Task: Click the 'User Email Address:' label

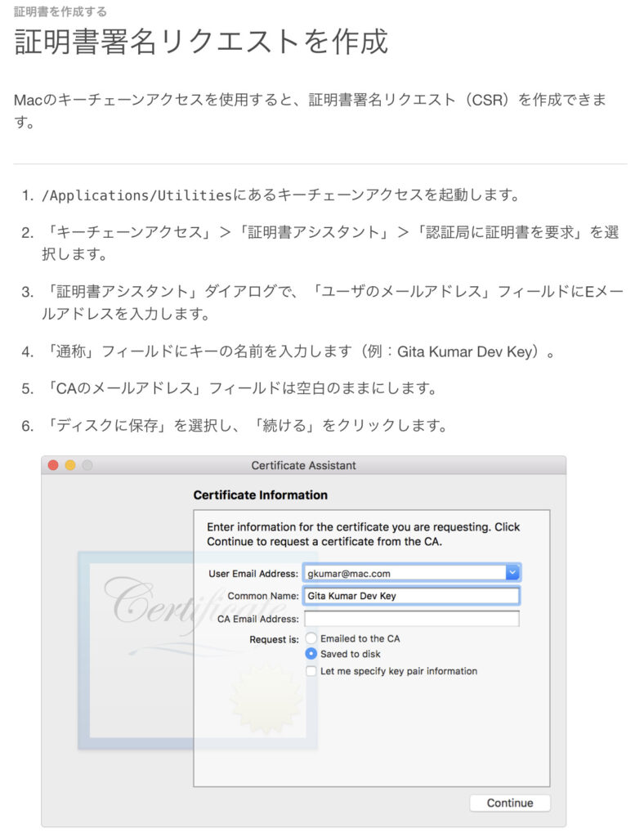Action: click(x=253, y=573)
